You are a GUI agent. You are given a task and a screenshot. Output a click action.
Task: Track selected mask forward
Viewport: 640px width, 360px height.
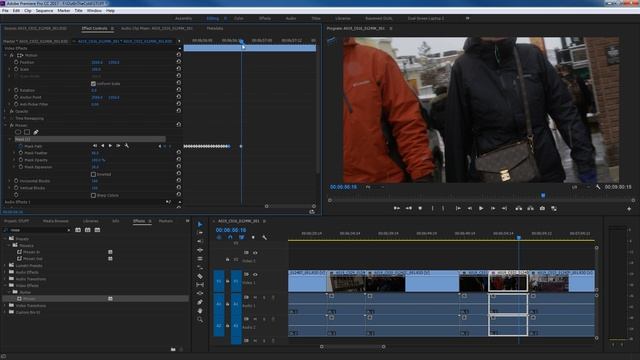point(110,146)
